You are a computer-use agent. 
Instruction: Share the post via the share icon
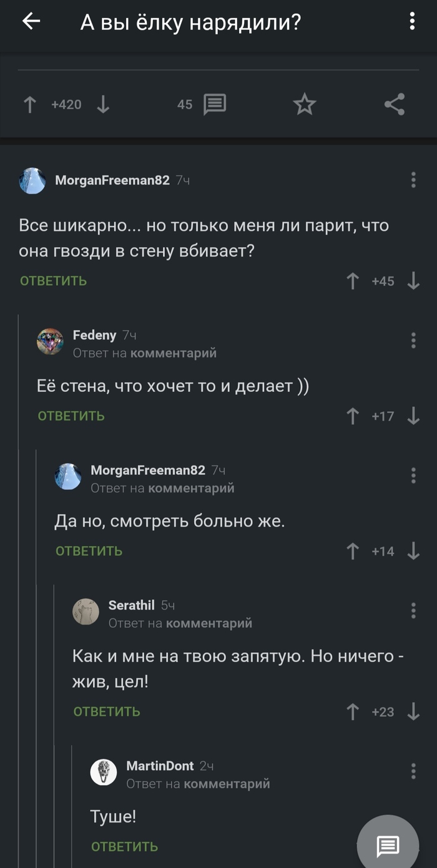pyautogui.click(x=395, y=105)
